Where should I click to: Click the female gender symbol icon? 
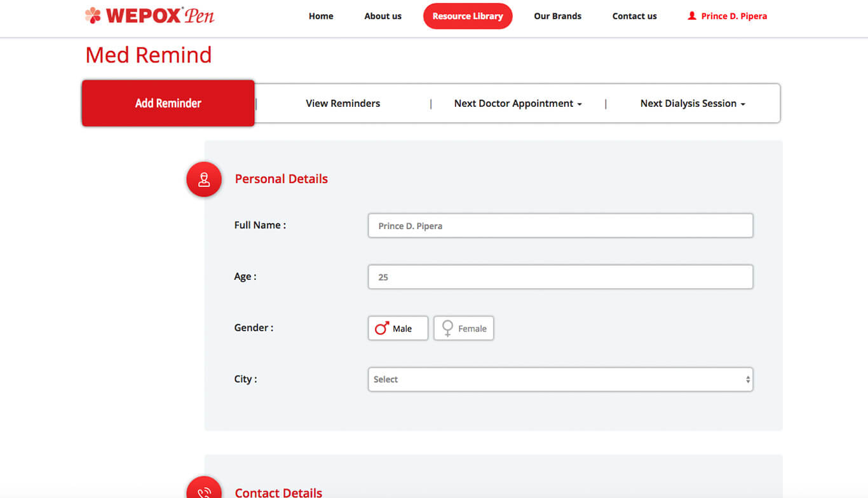(x=448, y=328)
